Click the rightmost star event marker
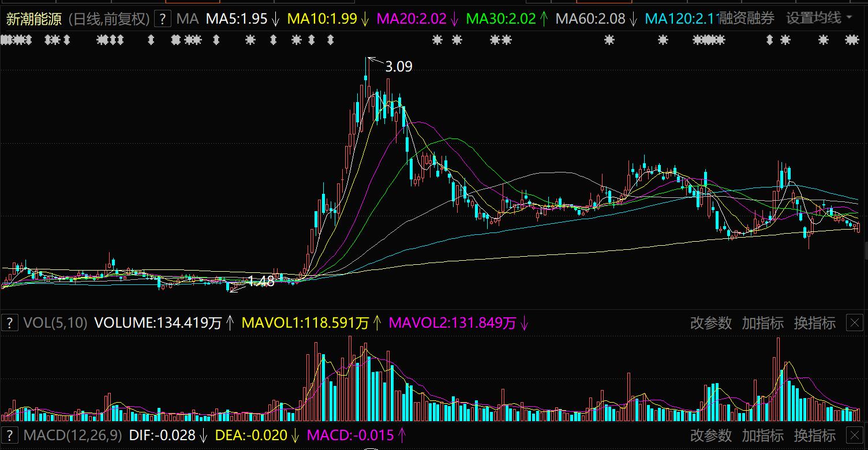This screenshot has height=450, width=868. [x=852, y=40]
